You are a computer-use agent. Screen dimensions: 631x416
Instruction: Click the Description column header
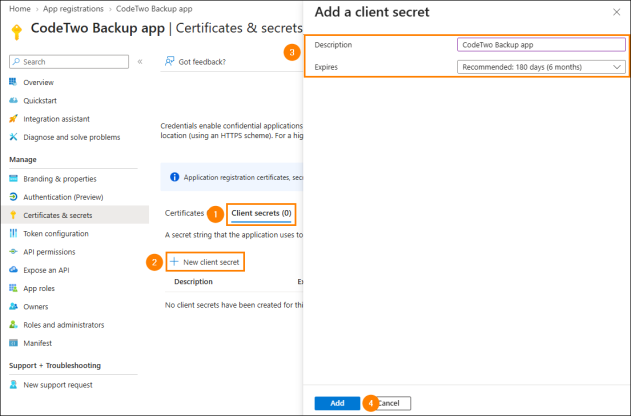pos(193,282)
